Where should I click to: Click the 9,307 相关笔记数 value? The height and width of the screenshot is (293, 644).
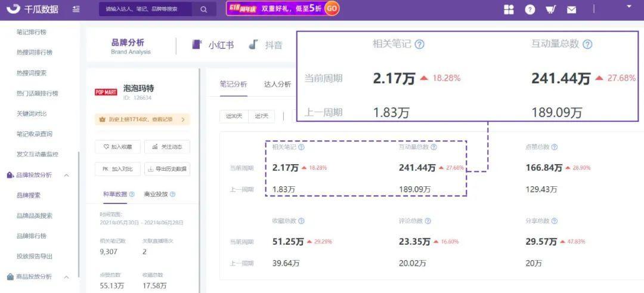click(108, 251)
